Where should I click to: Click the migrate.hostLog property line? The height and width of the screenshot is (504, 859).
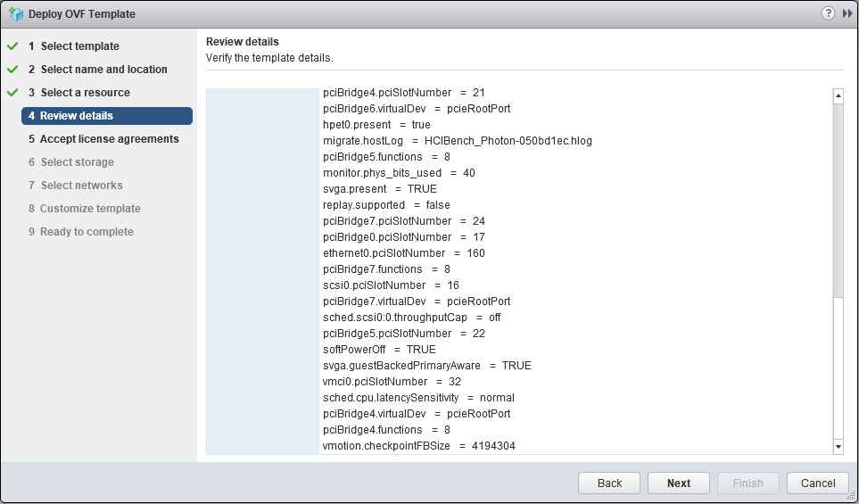click(x=458, y=141)
